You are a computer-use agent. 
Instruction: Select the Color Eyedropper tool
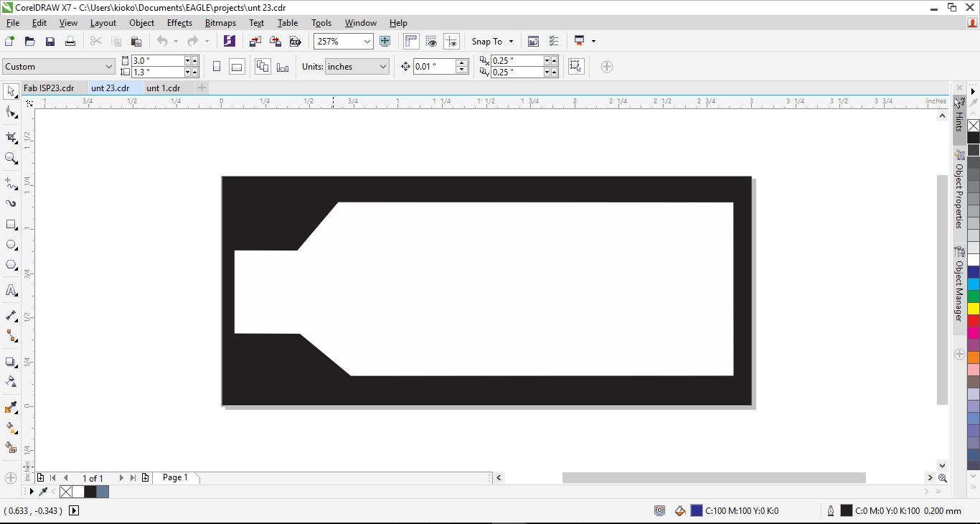coord(11,407)
